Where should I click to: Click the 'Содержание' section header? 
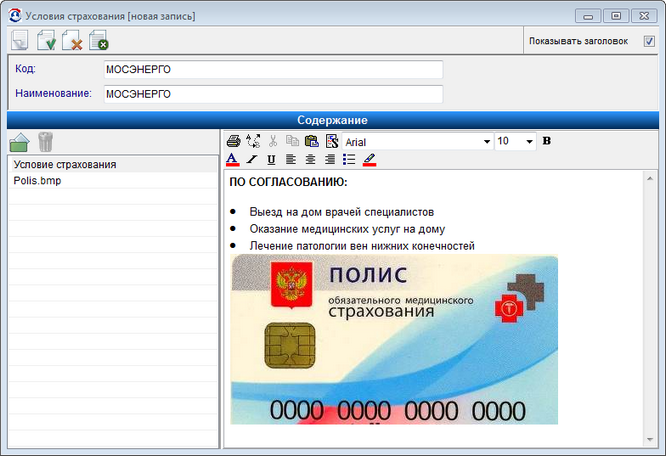[332, 120]
